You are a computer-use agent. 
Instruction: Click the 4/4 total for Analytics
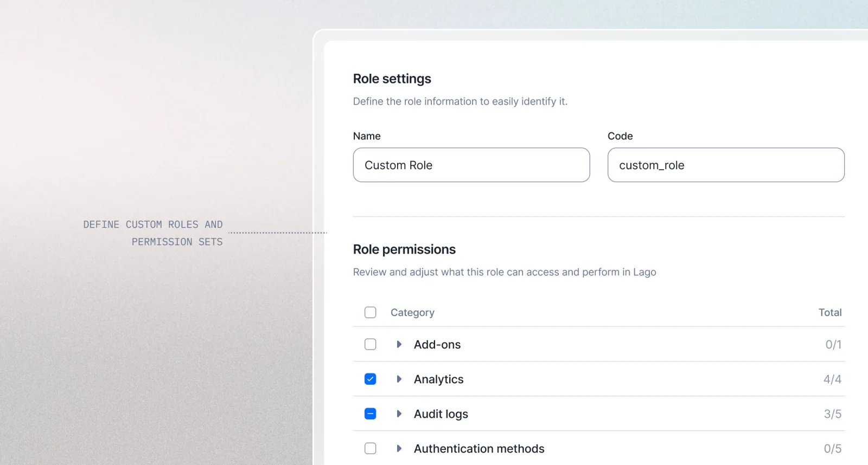(x=832, y=379)
